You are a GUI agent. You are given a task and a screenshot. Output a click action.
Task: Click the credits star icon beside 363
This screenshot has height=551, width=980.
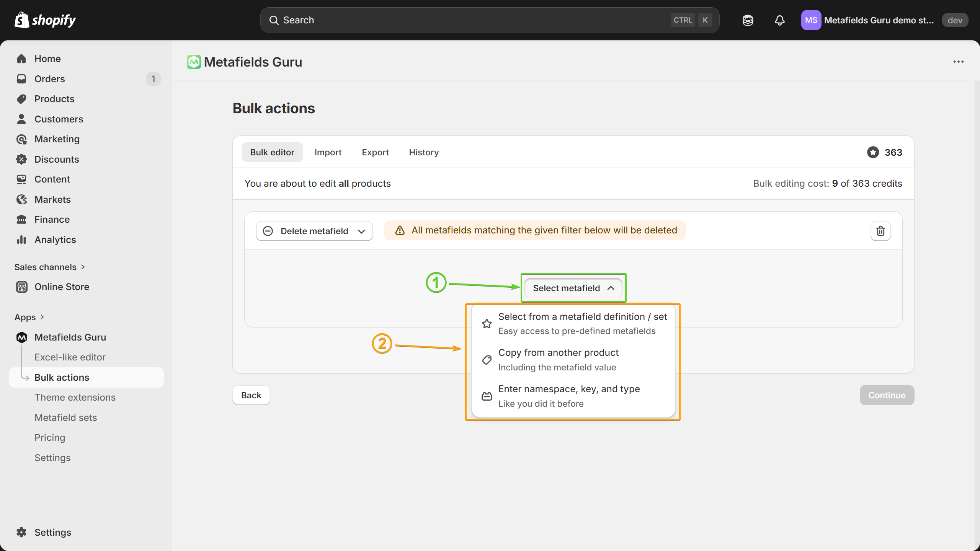873,152
